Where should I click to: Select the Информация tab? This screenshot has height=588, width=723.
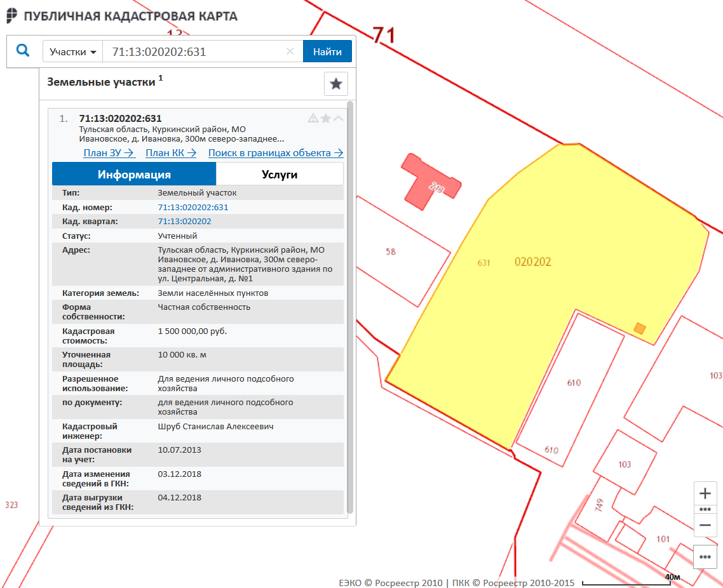click(134, 175)
